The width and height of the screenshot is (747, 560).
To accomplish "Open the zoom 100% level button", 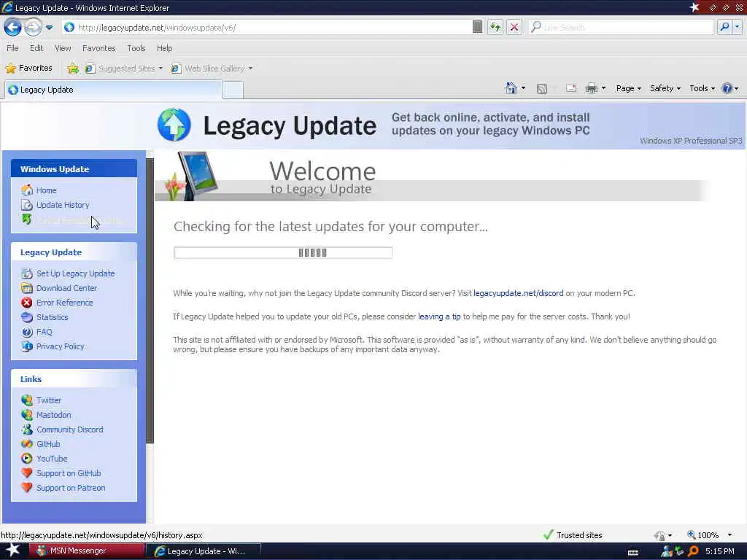I will (x=703, y=534).
